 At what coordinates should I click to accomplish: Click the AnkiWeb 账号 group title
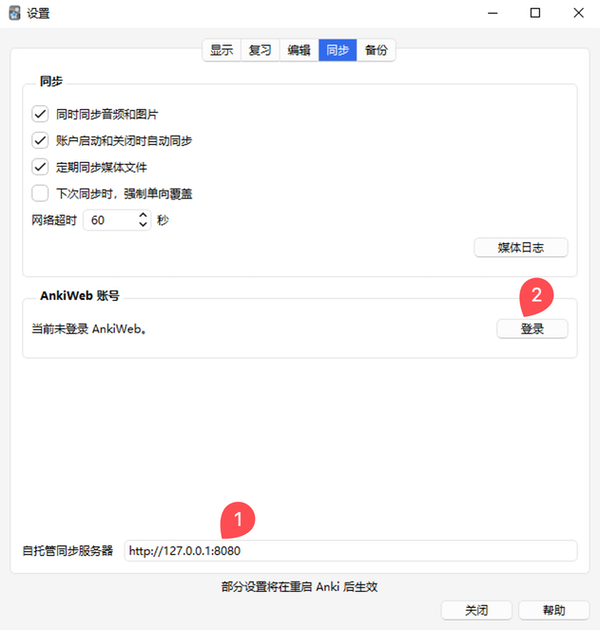[x=80, y=296]
